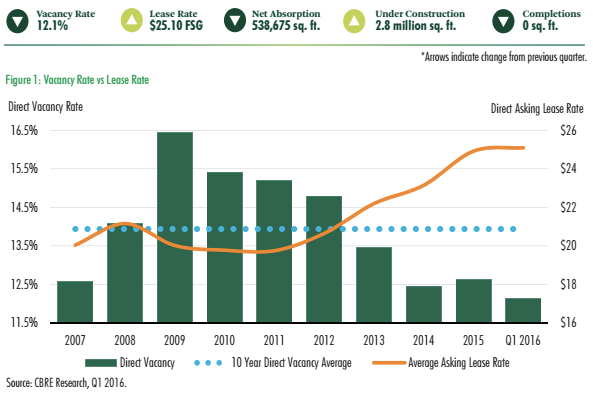Viewport: 593px width, 396px height.
Task: Click the Source: CBRE Research footnote
Action: click(x=66, y=383)
